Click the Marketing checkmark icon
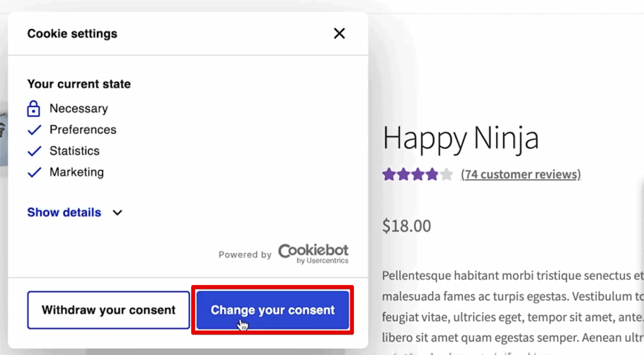 point(35,172)
